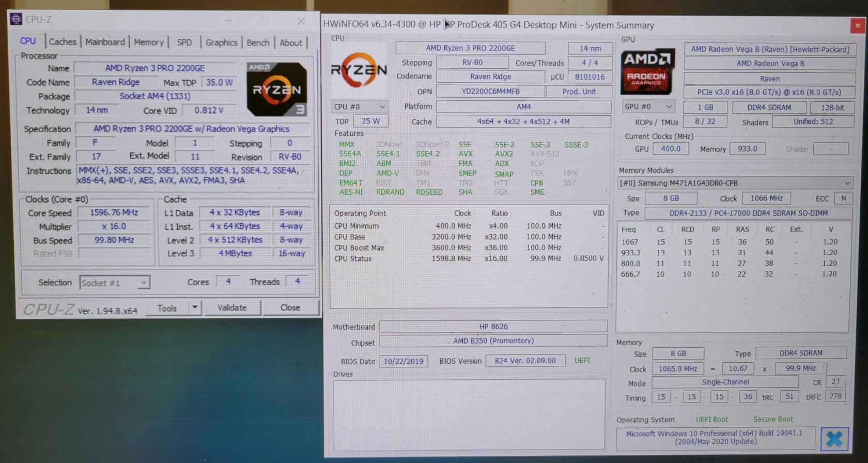Image resolution: width=868 pixels, height=463 pixels.
Task: Click the Single-Channel memory mode field
Action: point(725,382)
